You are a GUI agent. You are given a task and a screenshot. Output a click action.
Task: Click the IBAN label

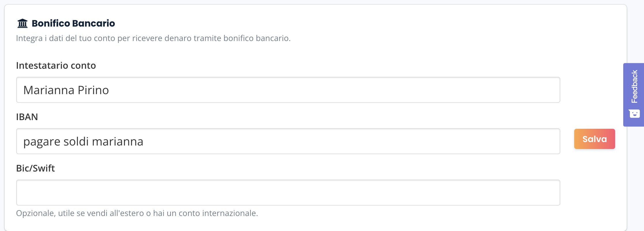click(27, 117)
